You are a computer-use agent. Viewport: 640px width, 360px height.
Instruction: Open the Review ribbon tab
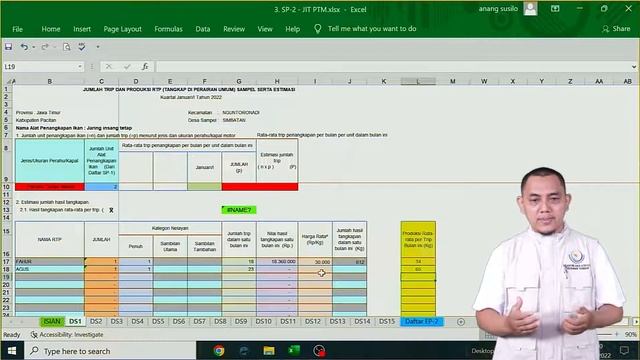[234, 29]
